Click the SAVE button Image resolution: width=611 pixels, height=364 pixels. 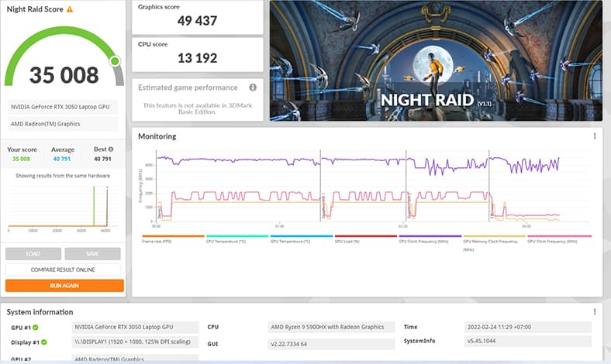92,254
